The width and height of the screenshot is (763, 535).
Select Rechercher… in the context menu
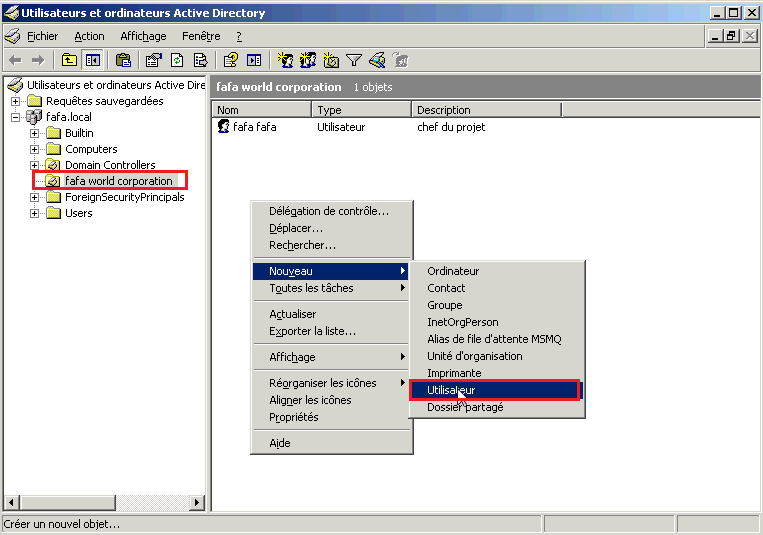pos(330,245)
